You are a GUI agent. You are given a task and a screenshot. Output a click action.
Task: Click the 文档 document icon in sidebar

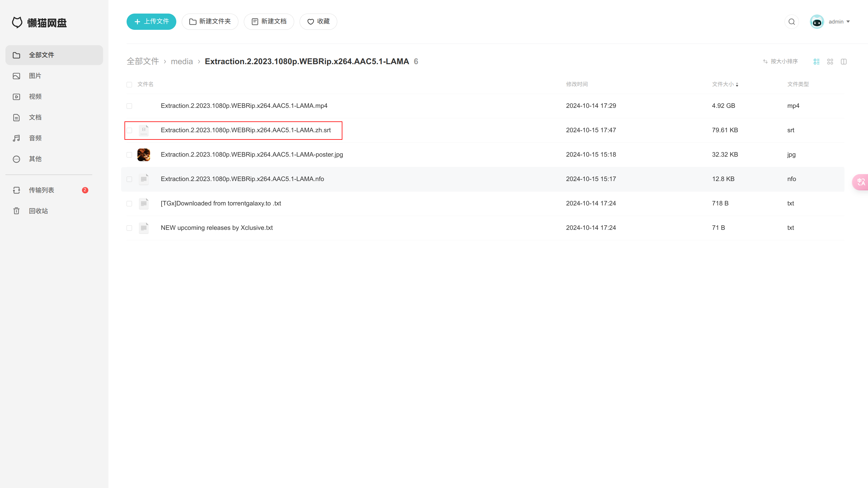pyautogui.click(x=17, y=117)
